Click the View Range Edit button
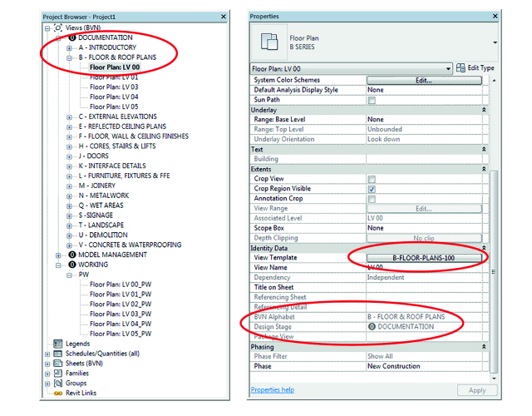Image resolution: width=532 pixels, height=416 pixels. (x=424, y=209)
